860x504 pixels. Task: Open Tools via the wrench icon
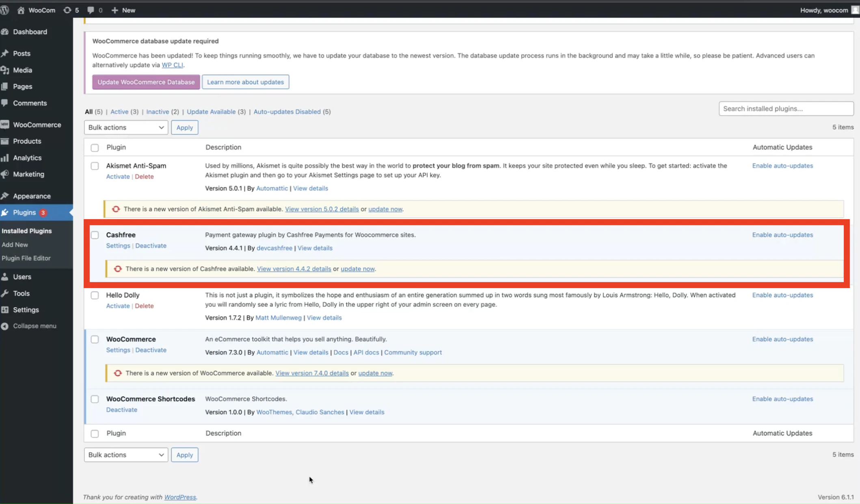coord(5,293)
